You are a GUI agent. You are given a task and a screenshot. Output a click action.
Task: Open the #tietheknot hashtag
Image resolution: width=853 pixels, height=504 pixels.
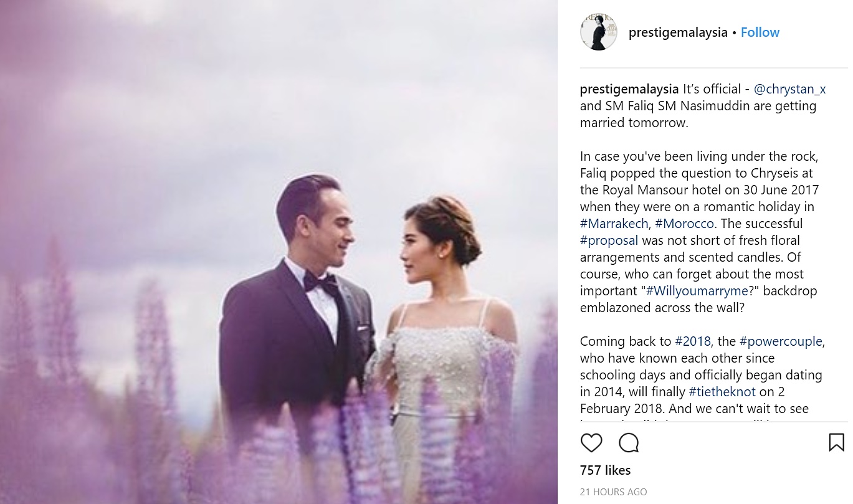point(722,392)
